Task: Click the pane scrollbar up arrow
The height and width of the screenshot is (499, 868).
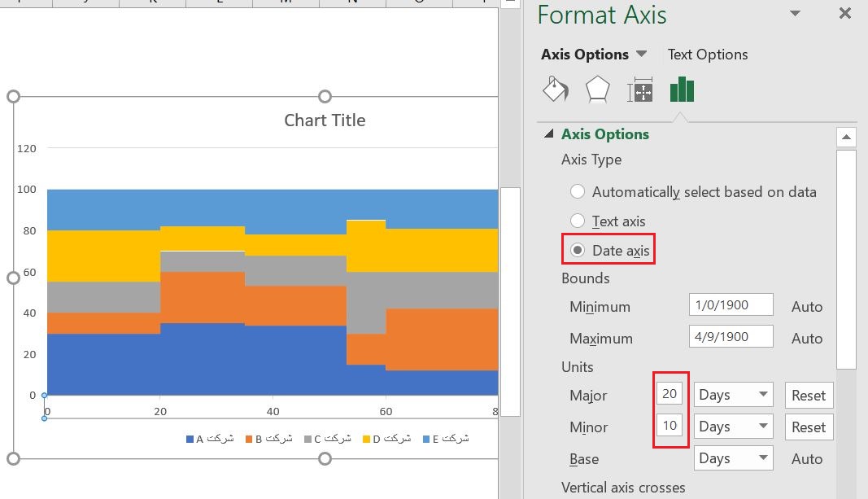Action: coord(846,137)
